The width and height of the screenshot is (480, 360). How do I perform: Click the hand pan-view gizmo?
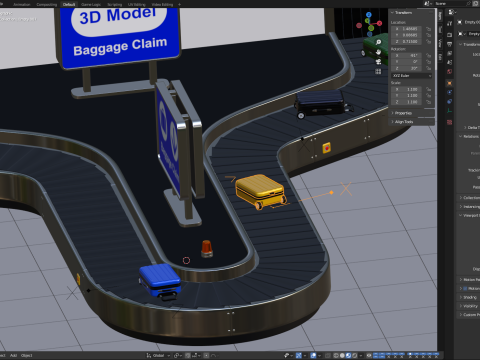coord(378,52)
